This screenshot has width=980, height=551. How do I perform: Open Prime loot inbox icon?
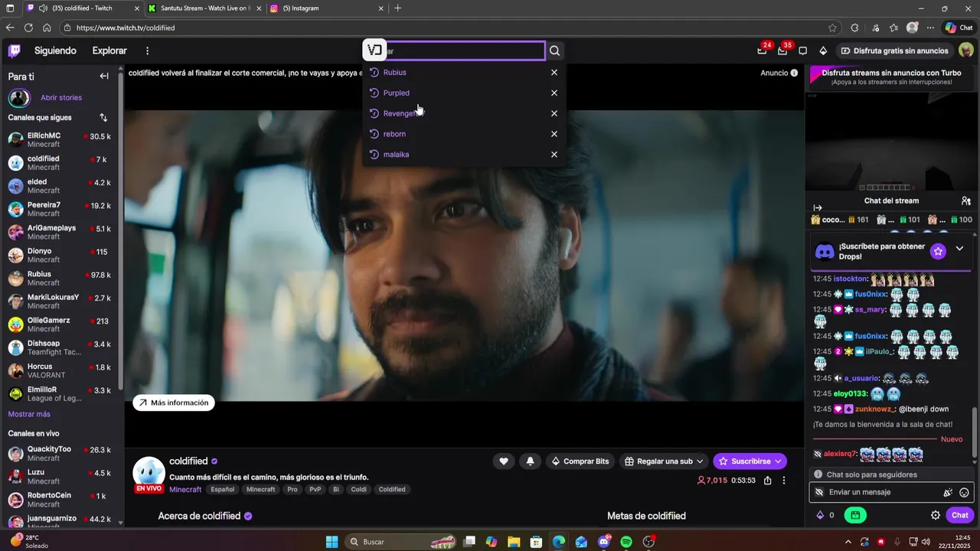pyautogui.click(x=762, y=51)
